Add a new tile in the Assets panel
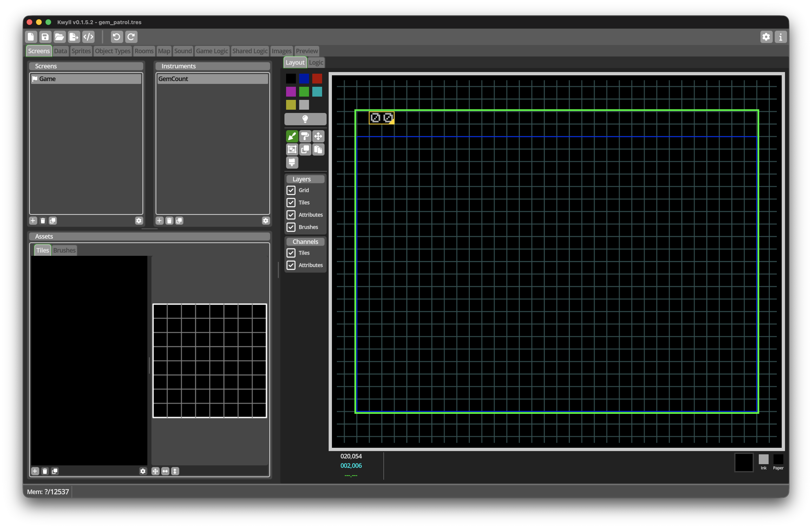This screenshot has height=528, width=812. tap(35, 471)
